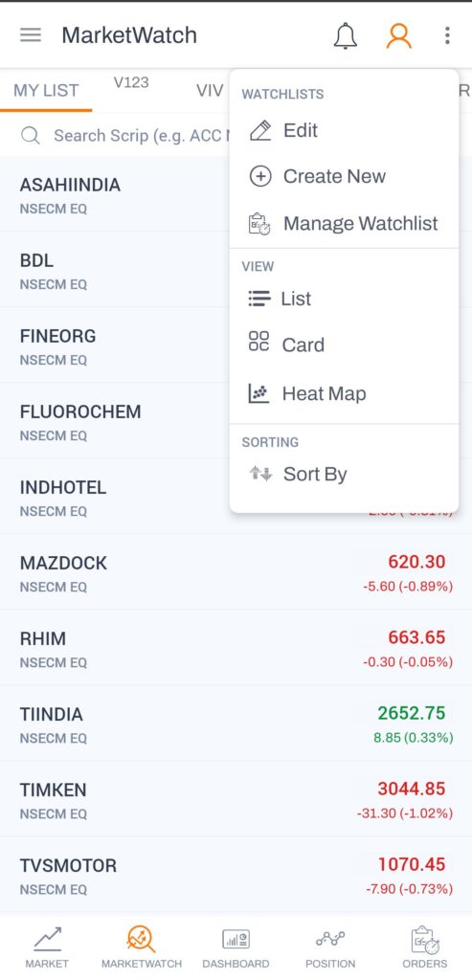The width and height of the screenshot is (472, 980).
Task: Select the MY LIST tab
Action: [46, 91]
